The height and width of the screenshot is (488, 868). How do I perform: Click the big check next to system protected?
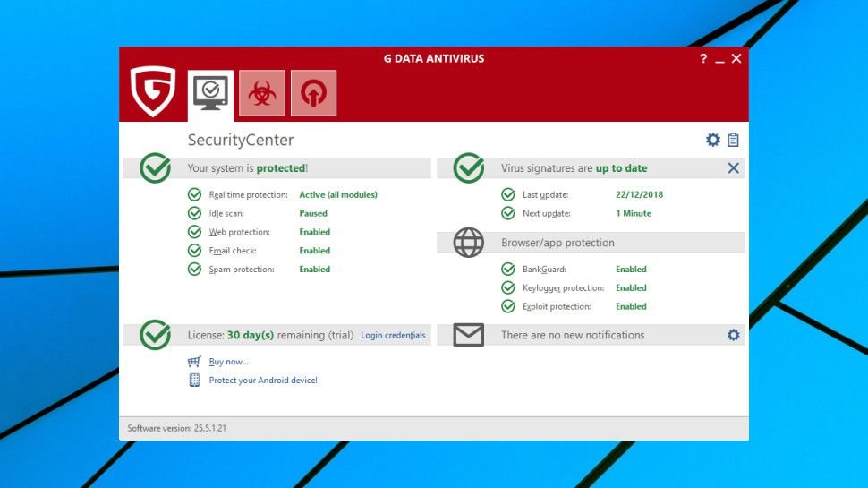pyautogui.click(x=155, y=167)
